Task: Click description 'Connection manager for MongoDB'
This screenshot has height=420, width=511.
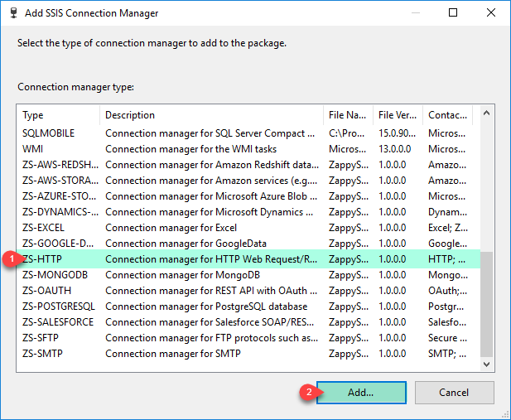Action: pyautogui.click(x=182, y=275)
